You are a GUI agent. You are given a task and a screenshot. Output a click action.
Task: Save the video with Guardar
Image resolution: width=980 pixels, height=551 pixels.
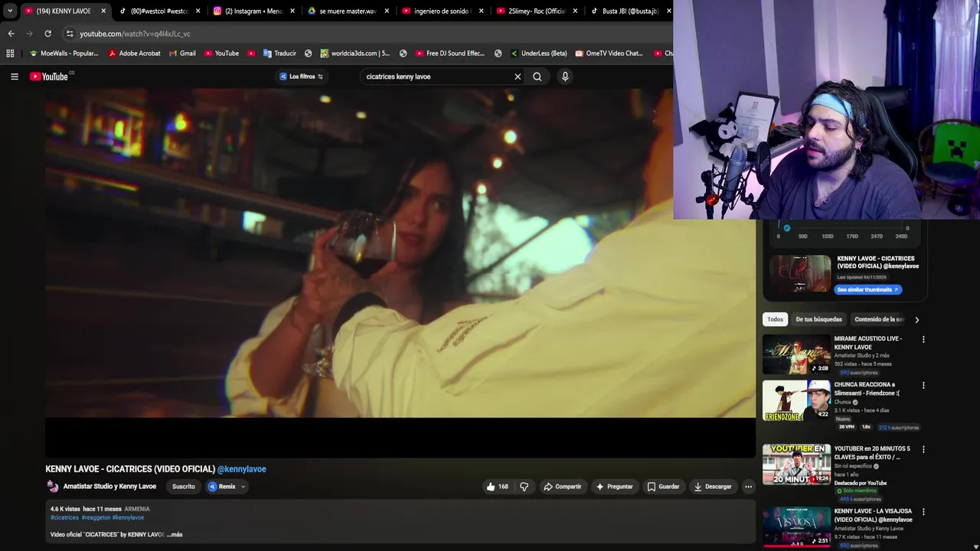point(663,487)
